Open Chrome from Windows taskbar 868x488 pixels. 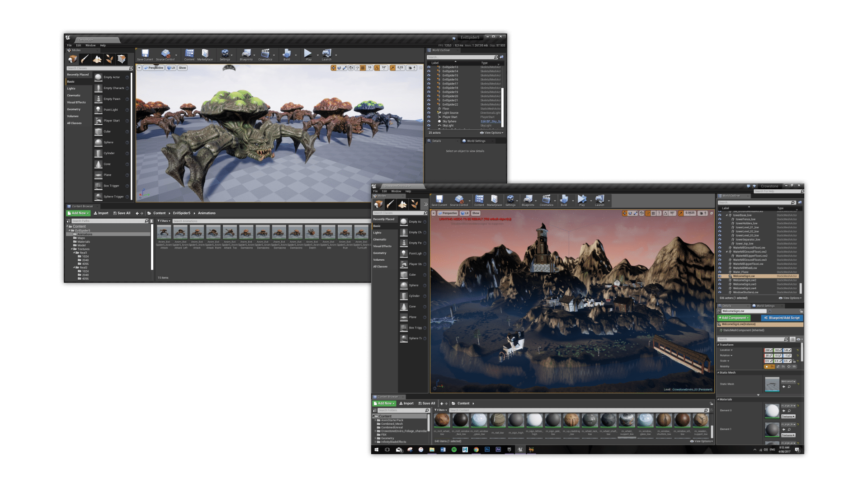coord(476,450)
